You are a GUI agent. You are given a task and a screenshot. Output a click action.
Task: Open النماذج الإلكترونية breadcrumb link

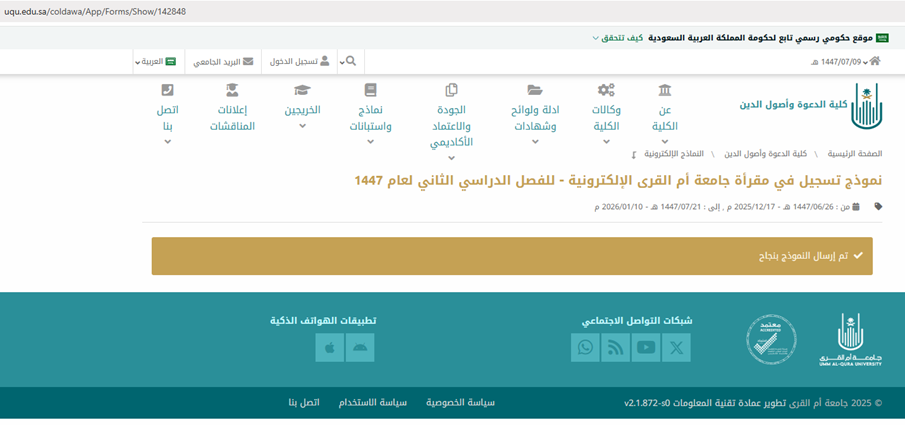[674, 154]
